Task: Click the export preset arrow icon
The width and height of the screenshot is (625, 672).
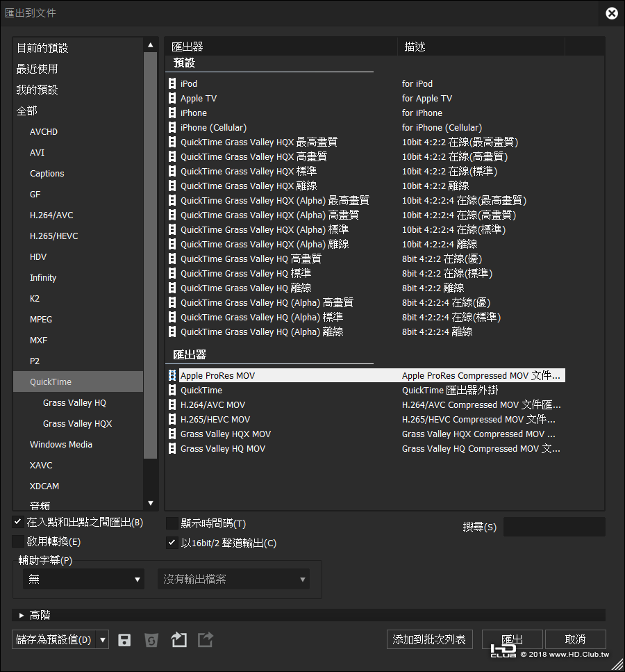Action: click(206, 640)
